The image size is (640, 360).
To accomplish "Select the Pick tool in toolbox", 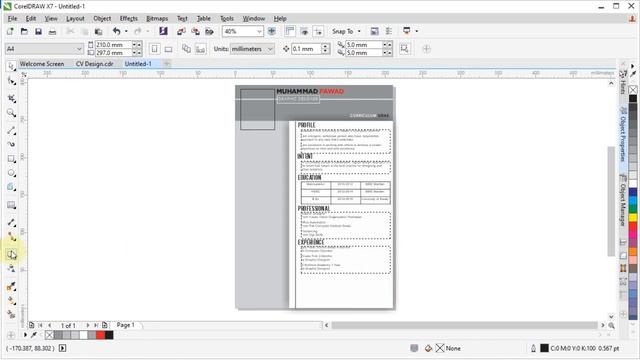I will tap(11, 66).
